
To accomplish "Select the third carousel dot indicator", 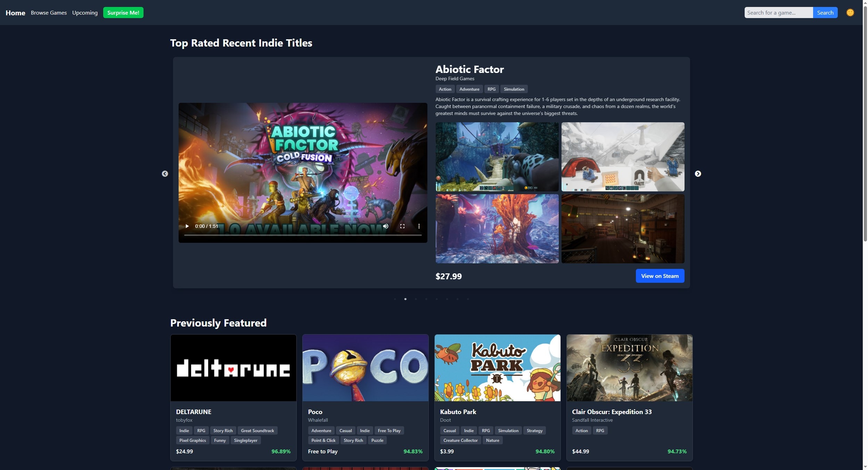I will [x=416, y=299].
